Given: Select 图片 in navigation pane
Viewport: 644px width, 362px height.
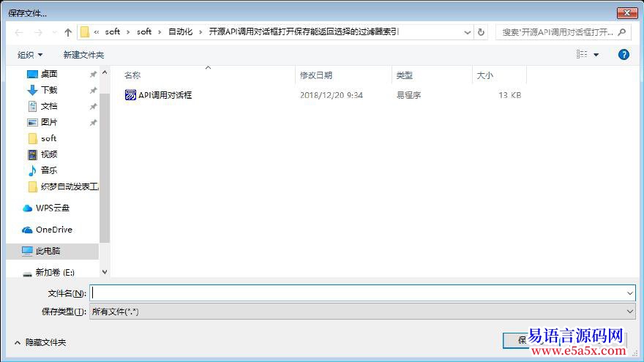Looking at the screenshot, I should click(x=49, y=122).
